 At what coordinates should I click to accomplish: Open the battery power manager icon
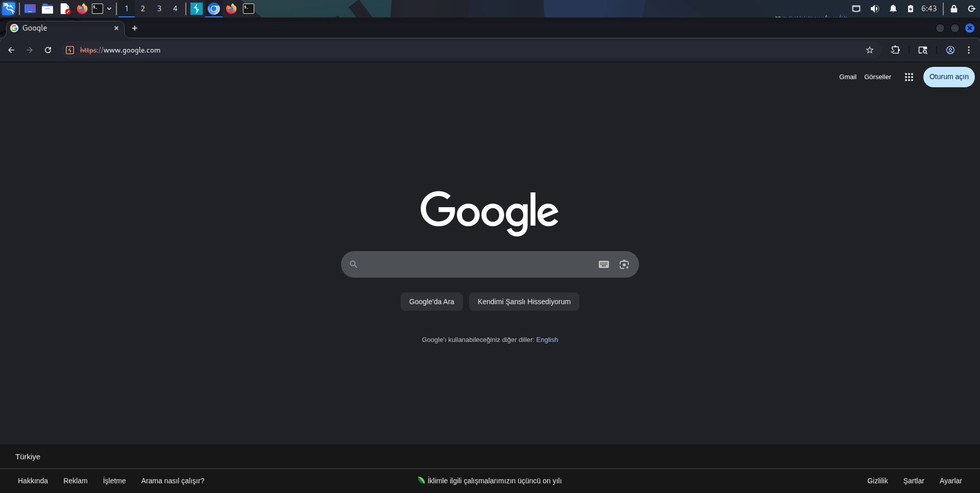[911, 9]
